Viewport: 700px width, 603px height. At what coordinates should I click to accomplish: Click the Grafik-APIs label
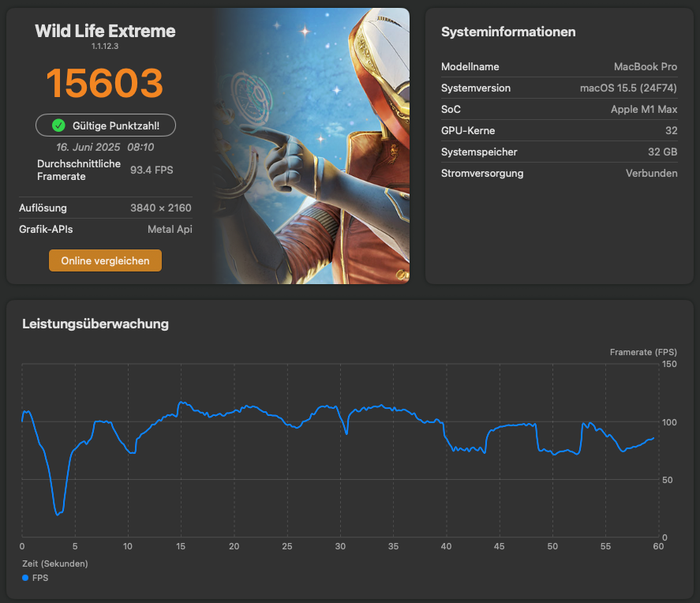46,230
